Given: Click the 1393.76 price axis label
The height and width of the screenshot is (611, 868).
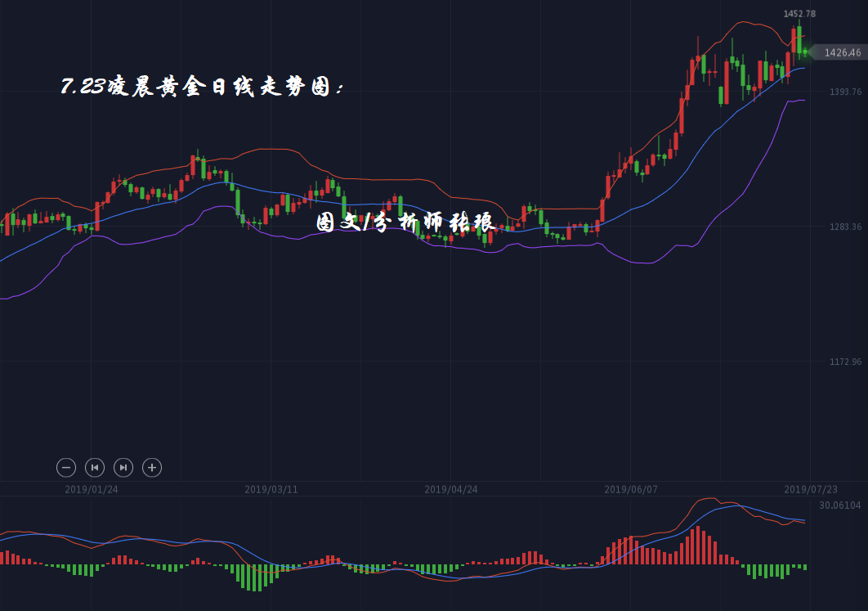Looking at the screenshot, I should (845, 92).
